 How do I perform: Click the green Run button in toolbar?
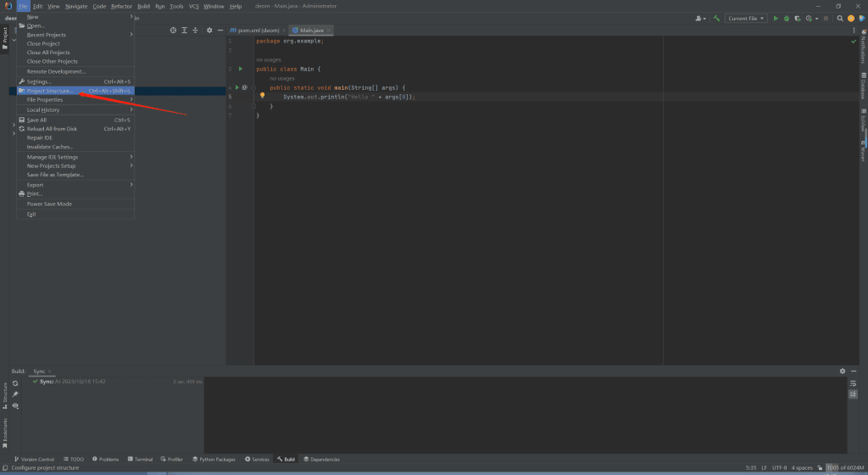click(775, 18)
